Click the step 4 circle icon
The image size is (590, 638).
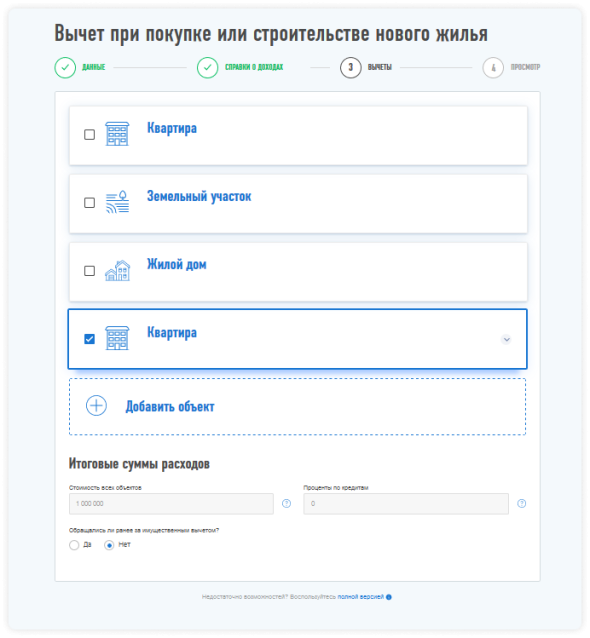pyautogui.click(x=493, y=68)
